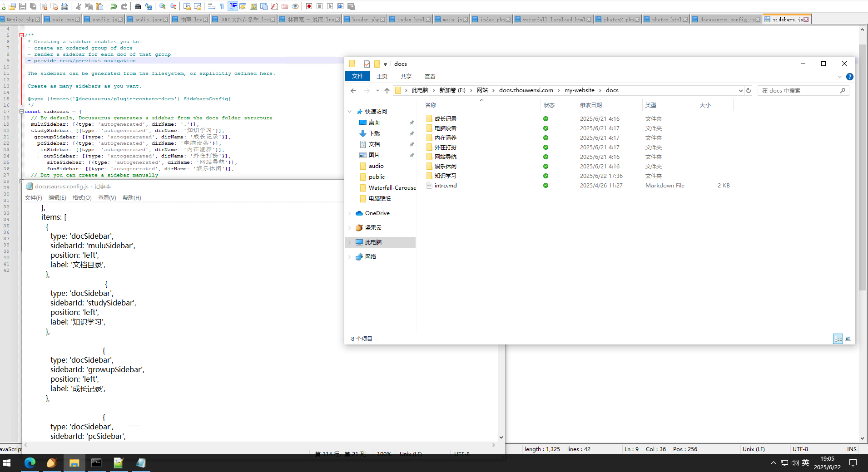Select the intro.md file
The height and width of the screenshot is (472, 868).
[x=446, y=186]
